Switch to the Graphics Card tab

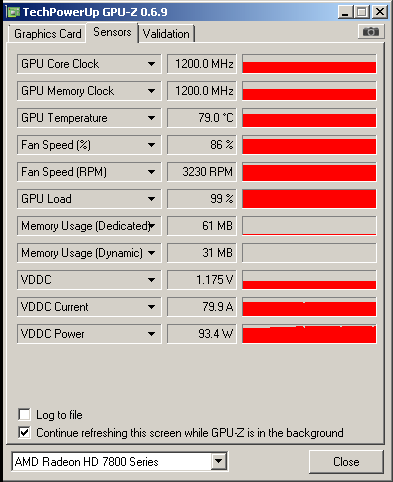pos(48,34)
